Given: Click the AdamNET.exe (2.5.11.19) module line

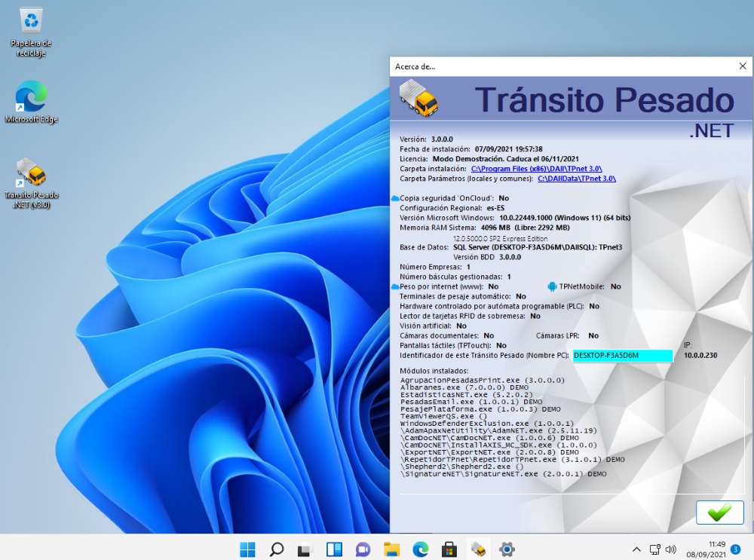Looking at the screenshot, I should pyautogui.click(x=498, y=430).
